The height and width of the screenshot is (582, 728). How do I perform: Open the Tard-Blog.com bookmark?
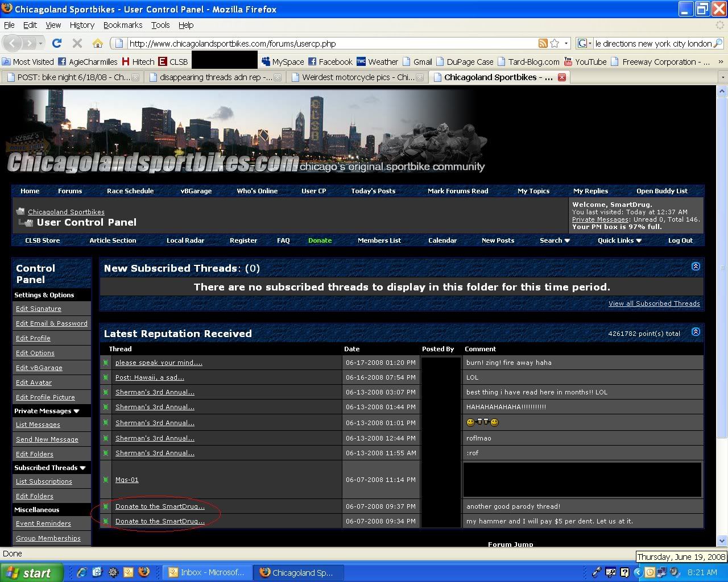(528, 61)
